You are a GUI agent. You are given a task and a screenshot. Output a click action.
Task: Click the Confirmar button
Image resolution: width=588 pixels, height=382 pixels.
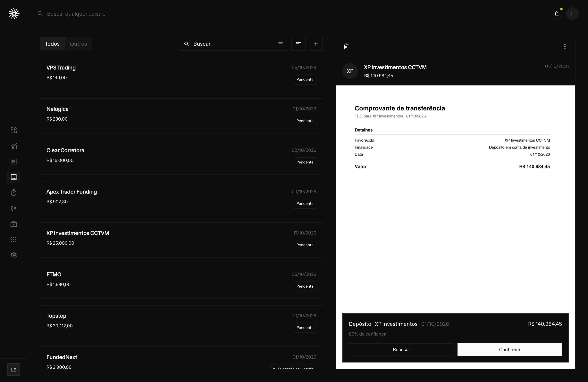(510, 349)
